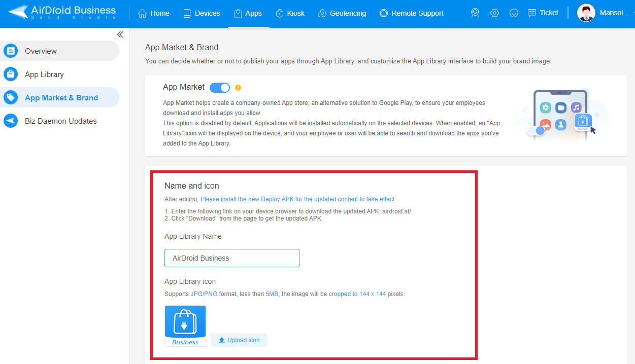Click the yellow warning info icon
Image resolution: width=635 pixels, height=364 pixels.
point(238,87)
